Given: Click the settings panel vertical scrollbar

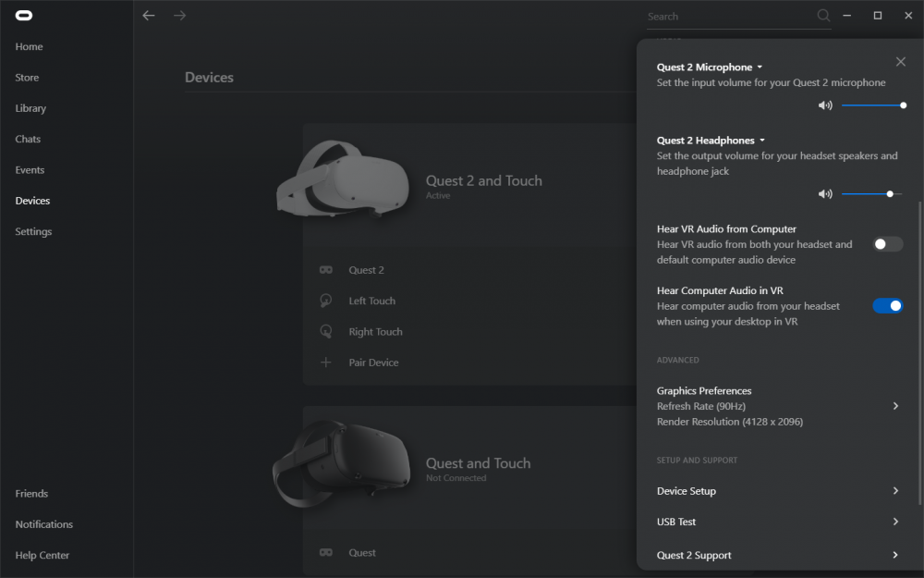Looking at the screenshot, I should click(x=919, y=352).
